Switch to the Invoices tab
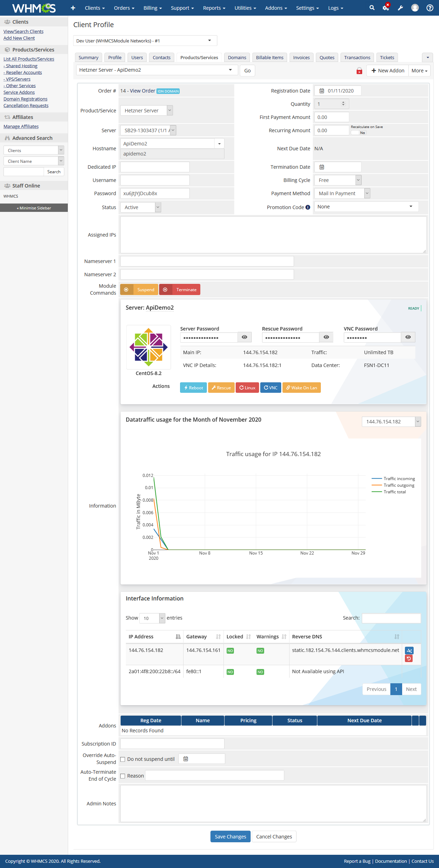Screen dimensions: 439x868 click(301, 58)
